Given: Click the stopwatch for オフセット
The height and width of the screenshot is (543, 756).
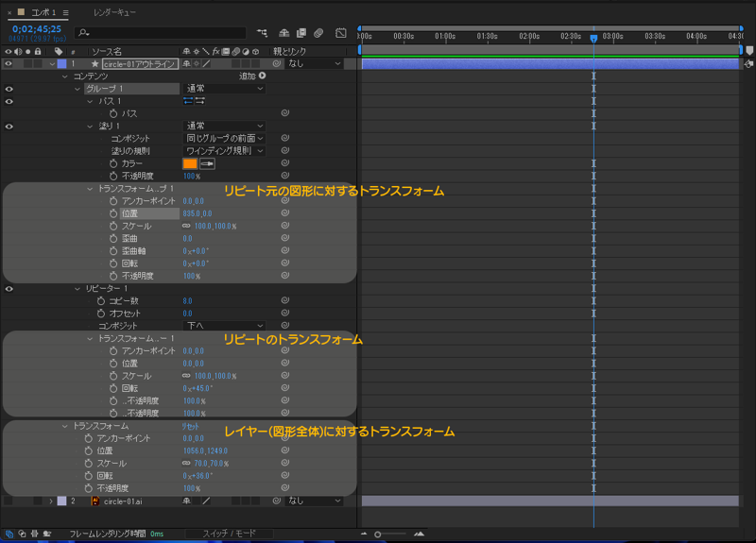Looking at the screenshot, I should [101, 314].
